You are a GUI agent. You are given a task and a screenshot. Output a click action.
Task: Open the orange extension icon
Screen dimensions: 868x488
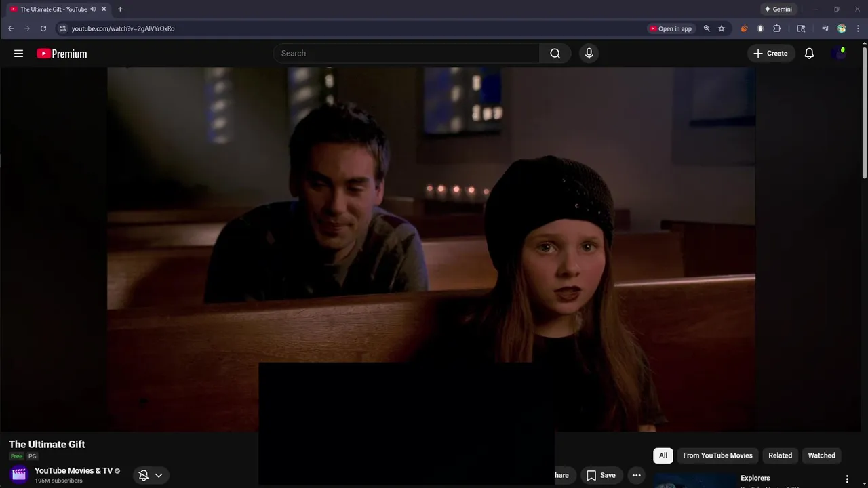pos(744,28)
